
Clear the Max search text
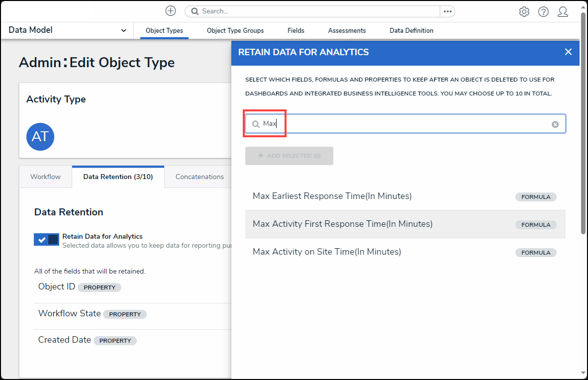coord(555,124)
